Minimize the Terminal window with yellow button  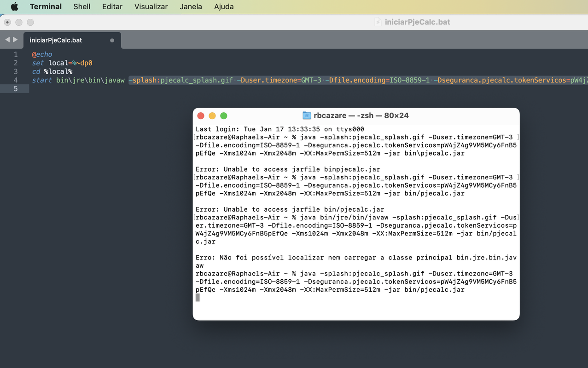pos(212,116)
